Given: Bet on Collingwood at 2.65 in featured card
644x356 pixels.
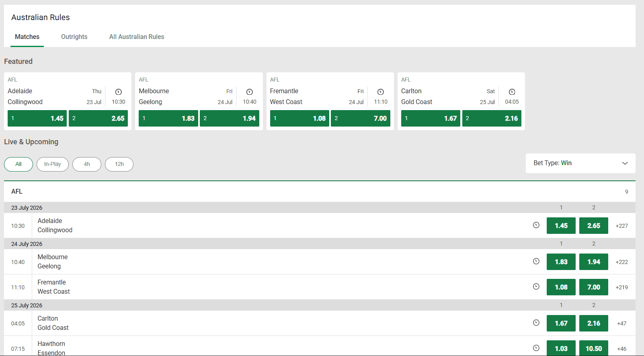Looking at the screenshot, I should (x=98, y=119).
